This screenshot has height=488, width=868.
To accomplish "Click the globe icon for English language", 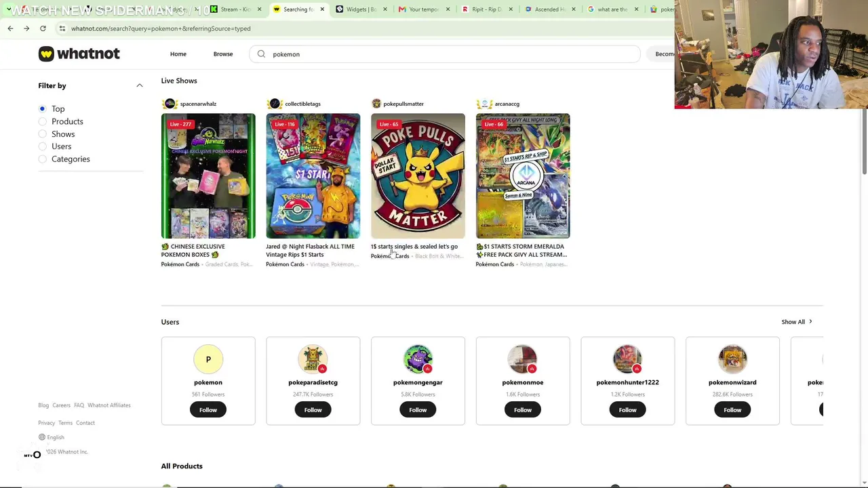I will click(x=42, y=437).
